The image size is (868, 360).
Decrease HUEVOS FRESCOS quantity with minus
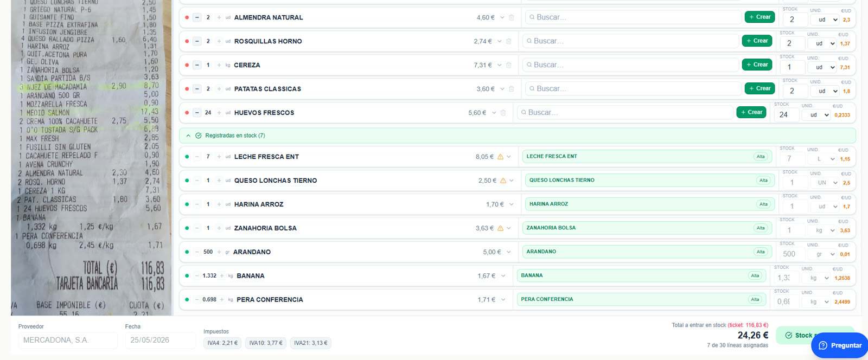(197, 113)
